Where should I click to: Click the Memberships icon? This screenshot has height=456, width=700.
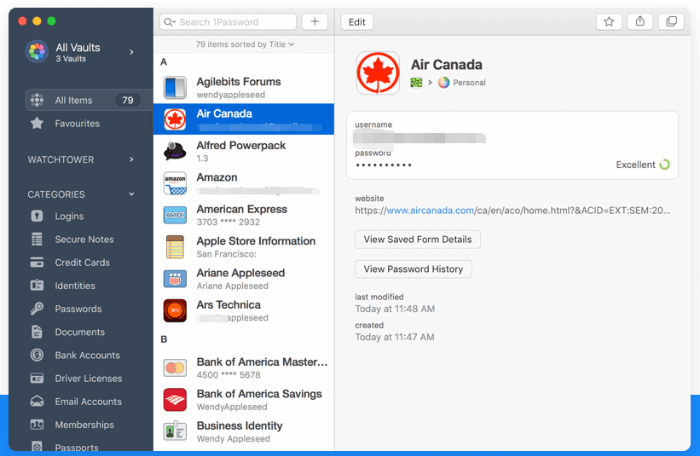coord(37,424)
